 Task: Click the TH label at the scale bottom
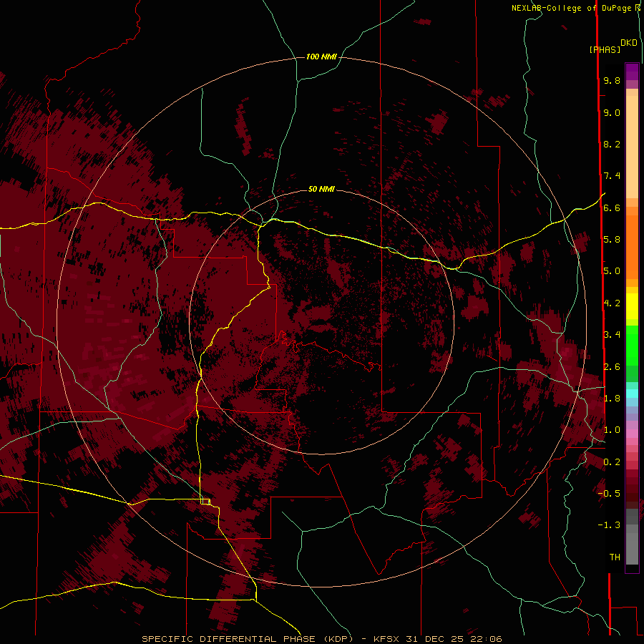click(x=615, y=557)
